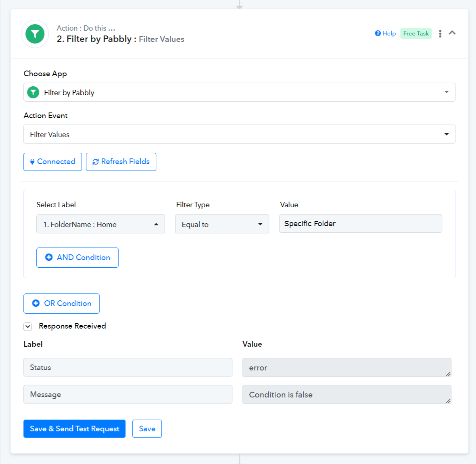
Task: Click the Message label field
Action: point(128,395)
